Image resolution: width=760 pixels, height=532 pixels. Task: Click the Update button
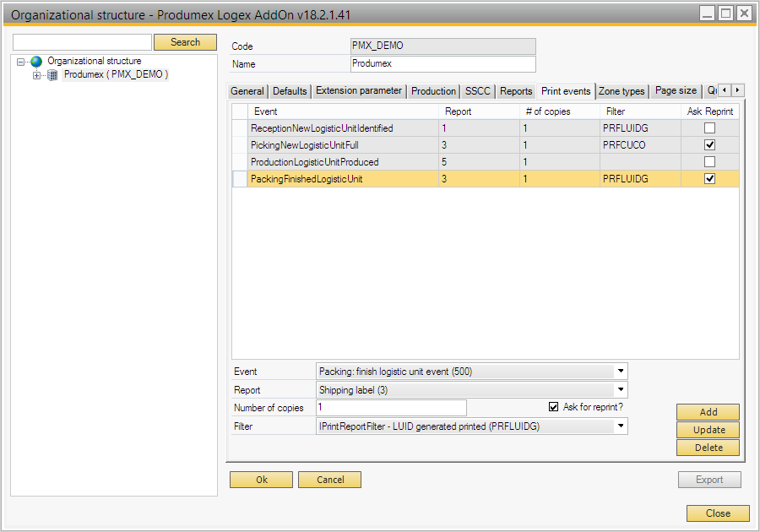(708, 430)
